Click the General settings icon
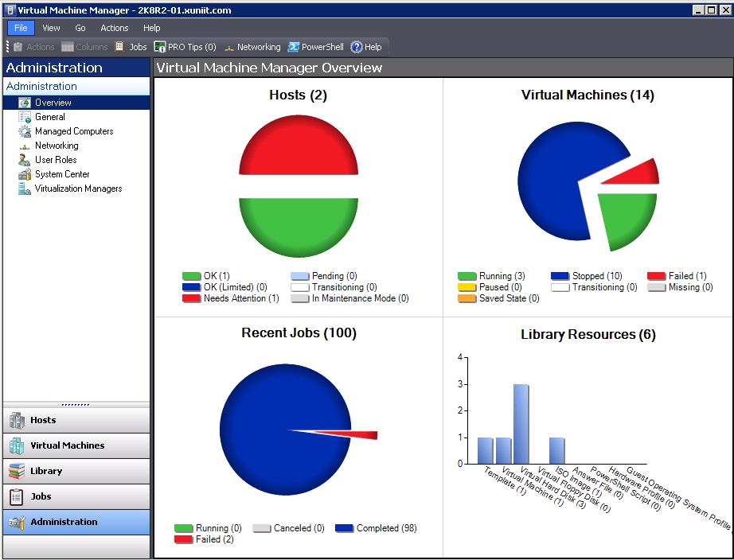The width and height of the screenshot is (734, 560). (x=25, y=117)
